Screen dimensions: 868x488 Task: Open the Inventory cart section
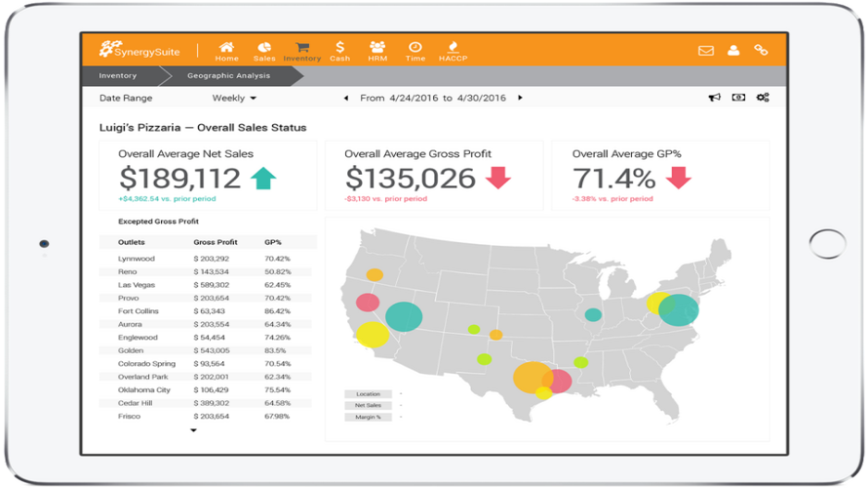[301, 51]
